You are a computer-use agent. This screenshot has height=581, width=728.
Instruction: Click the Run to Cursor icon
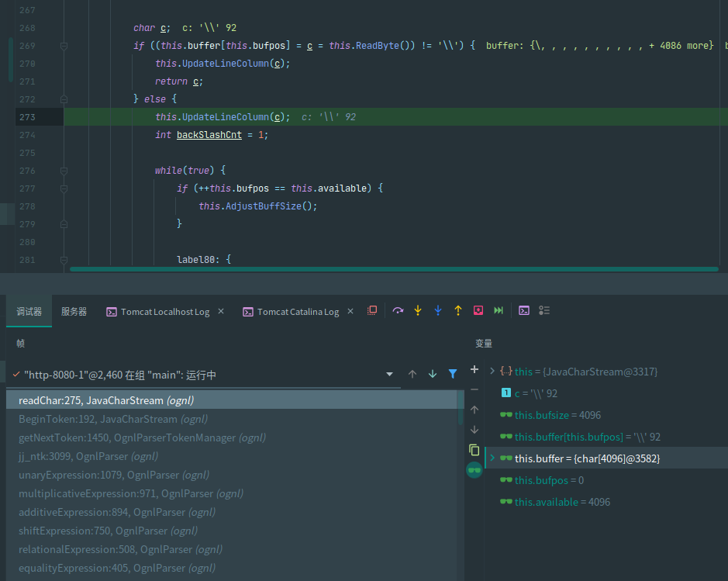[x=499, y=310]
